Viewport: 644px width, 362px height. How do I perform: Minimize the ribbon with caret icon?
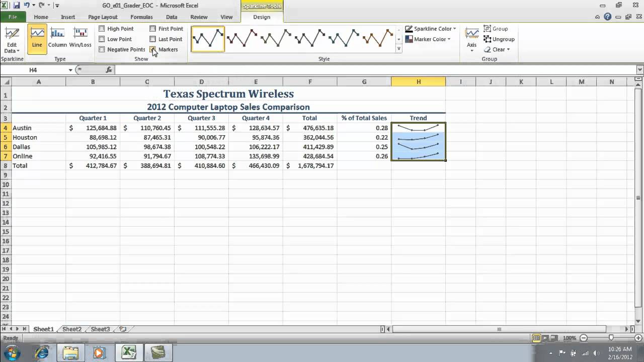(x=598, y=17)
